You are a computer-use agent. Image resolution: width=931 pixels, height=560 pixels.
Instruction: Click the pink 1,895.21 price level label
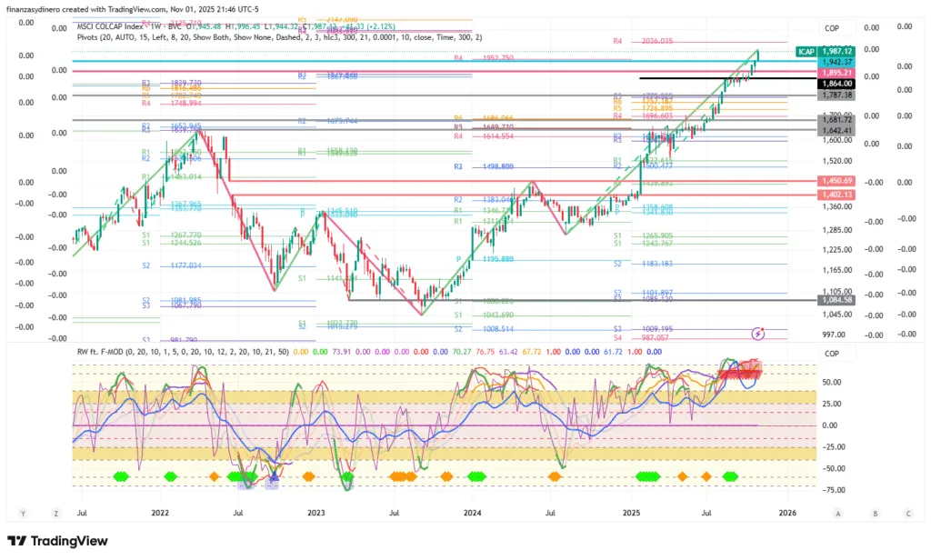point(836,73)
